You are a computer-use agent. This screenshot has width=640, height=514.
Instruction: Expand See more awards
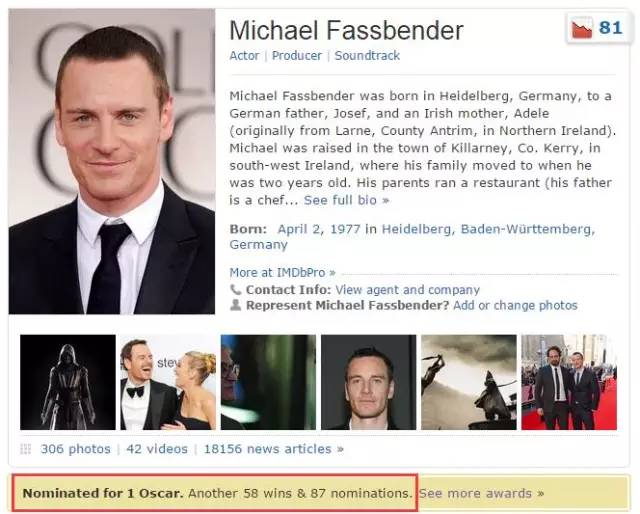482,493
